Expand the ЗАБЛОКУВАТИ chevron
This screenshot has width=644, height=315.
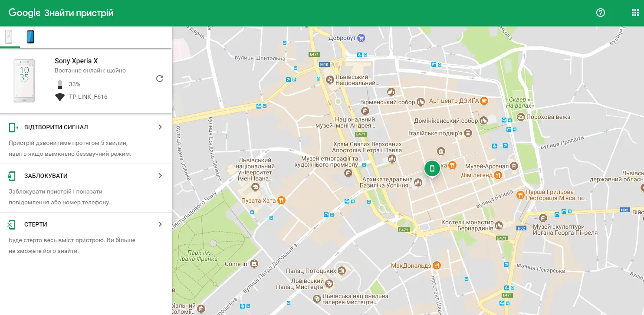(160, 175)
